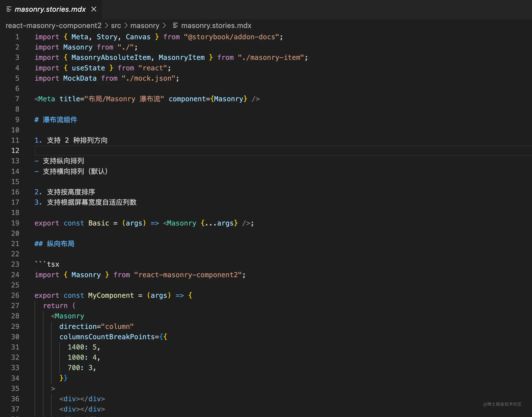
Task: Click the <div></div> on line 37
Action: (82, 409)
